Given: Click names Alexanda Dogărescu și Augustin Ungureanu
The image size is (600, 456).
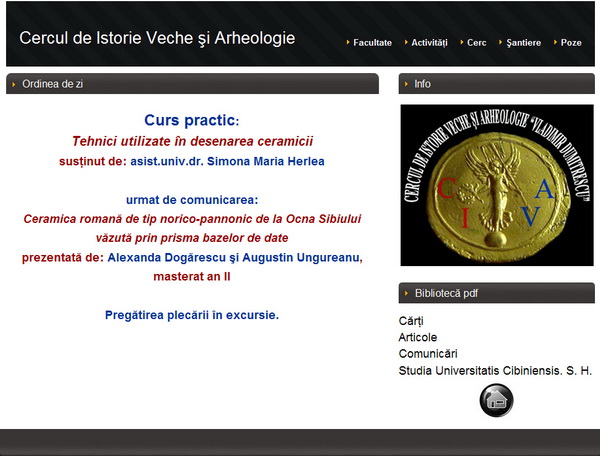Looking at the screenshot, I should click(x=235, y=257).
